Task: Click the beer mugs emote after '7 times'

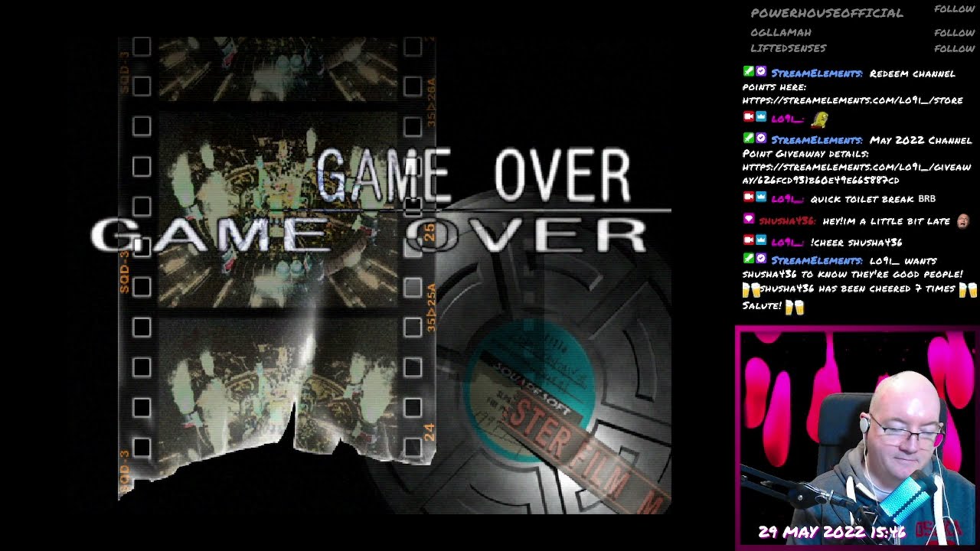Action: pos(969,290)
